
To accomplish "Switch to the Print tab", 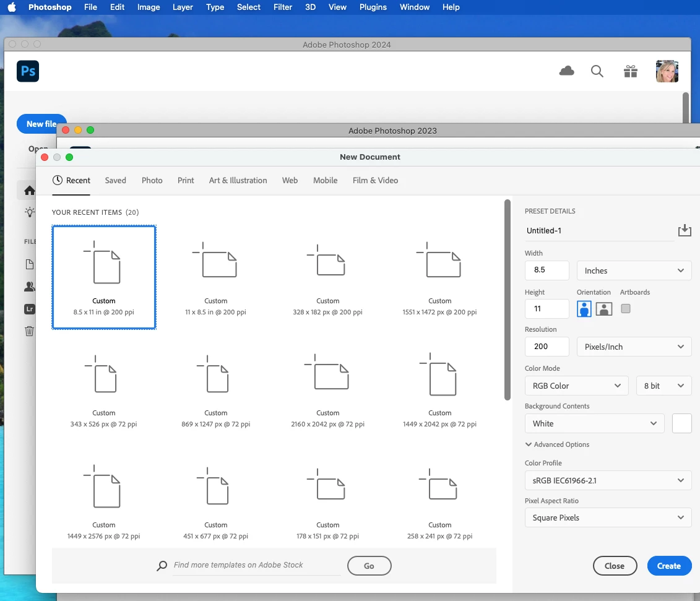I will point(186,180).
